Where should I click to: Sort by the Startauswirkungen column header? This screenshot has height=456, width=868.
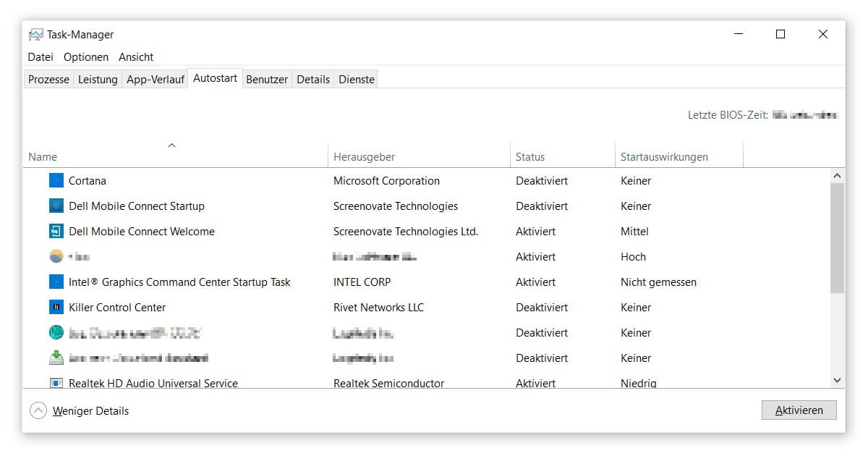[x=678, y=156]
